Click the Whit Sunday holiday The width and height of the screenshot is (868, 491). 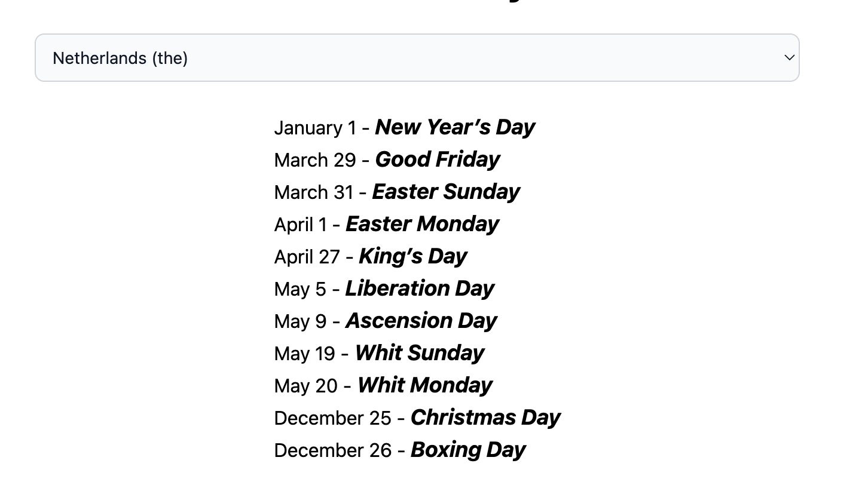(x=420, y=353)
